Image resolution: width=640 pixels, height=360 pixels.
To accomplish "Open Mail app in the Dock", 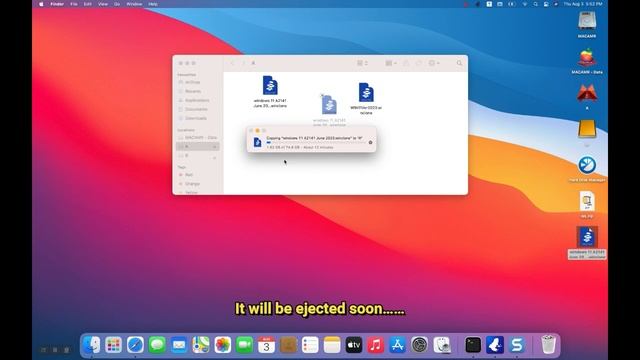I will point(179,345).
